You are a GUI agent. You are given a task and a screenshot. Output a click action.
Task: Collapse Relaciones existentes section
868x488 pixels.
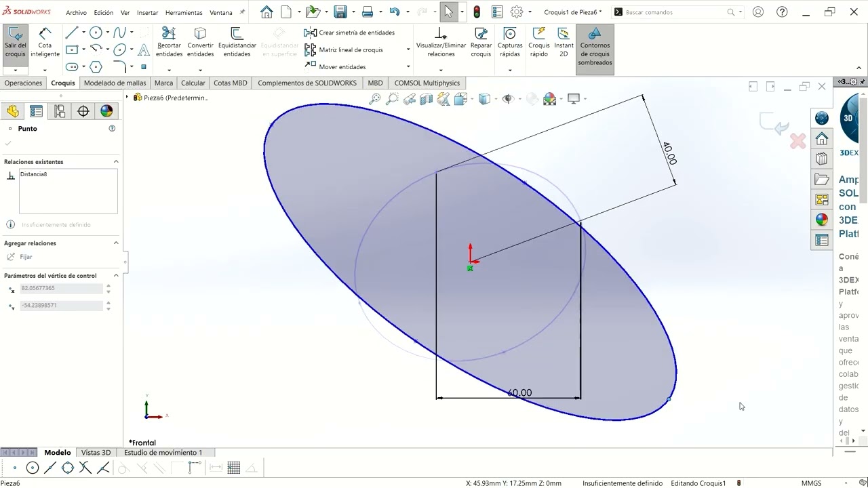(116, 161)
